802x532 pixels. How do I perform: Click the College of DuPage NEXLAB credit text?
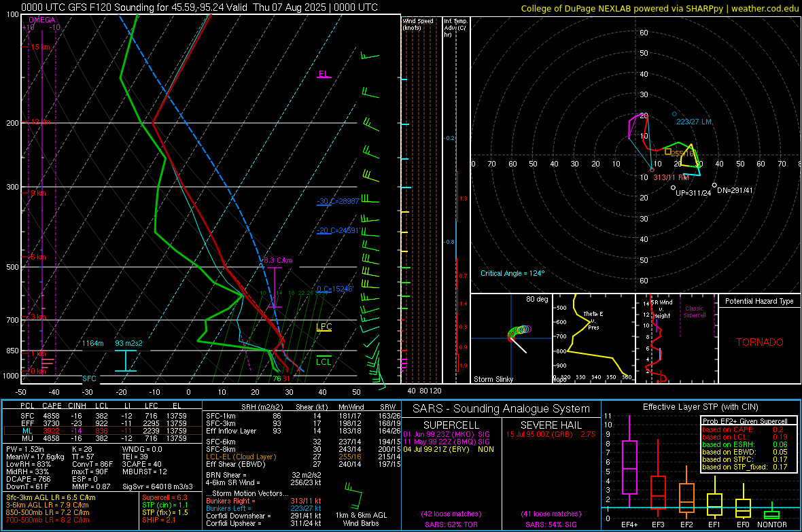660,8
